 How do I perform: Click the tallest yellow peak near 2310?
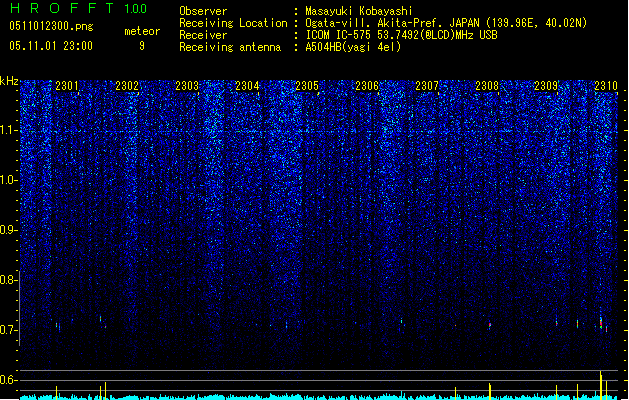(x=601, y=385)
